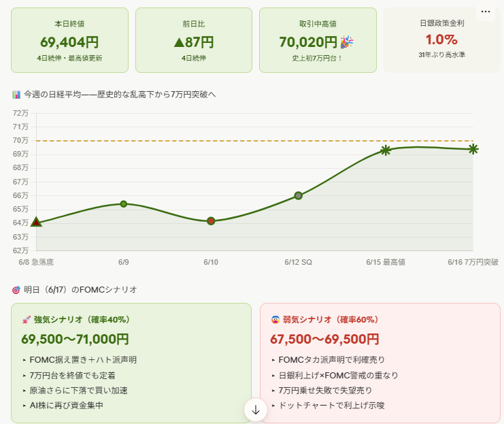The width and height of the screenshot is (504, 424).
Task: Click the 弱気シナリオ（確率60%） heading
Action: (x=331, y=320)
